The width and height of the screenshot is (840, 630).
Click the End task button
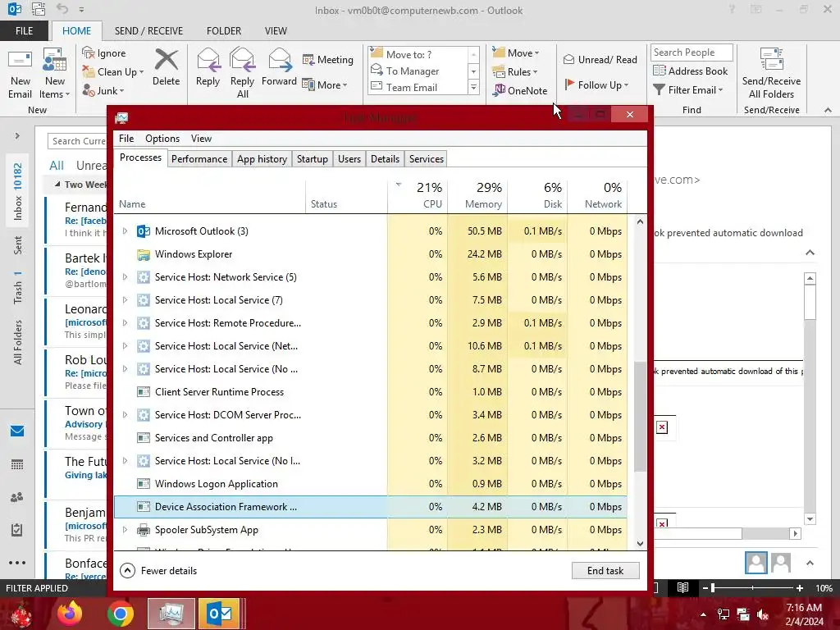click(605, 571)
